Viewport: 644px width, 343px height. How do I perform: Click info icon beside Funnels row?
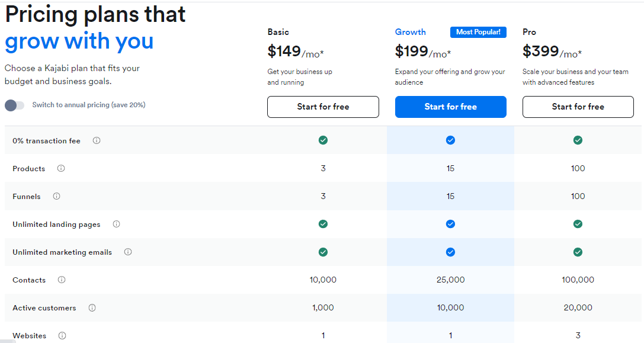pos(57,196)
